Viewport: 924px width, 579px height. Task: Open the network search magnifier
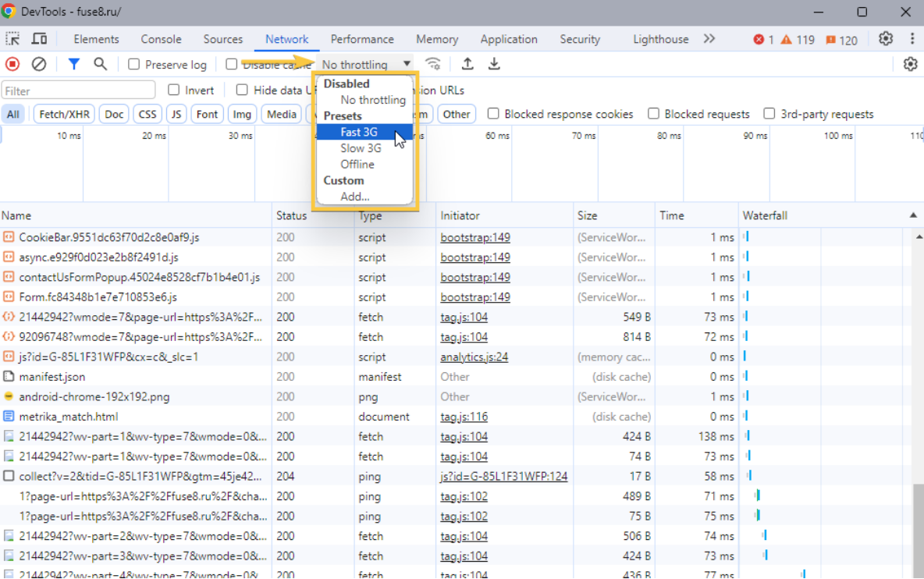(x=100, y=64)
